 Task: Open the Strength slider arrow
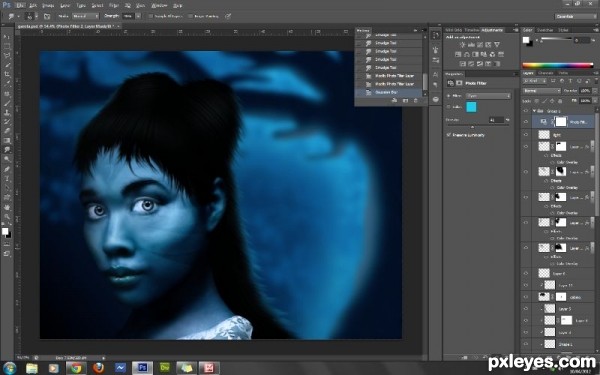click(138, 16)
